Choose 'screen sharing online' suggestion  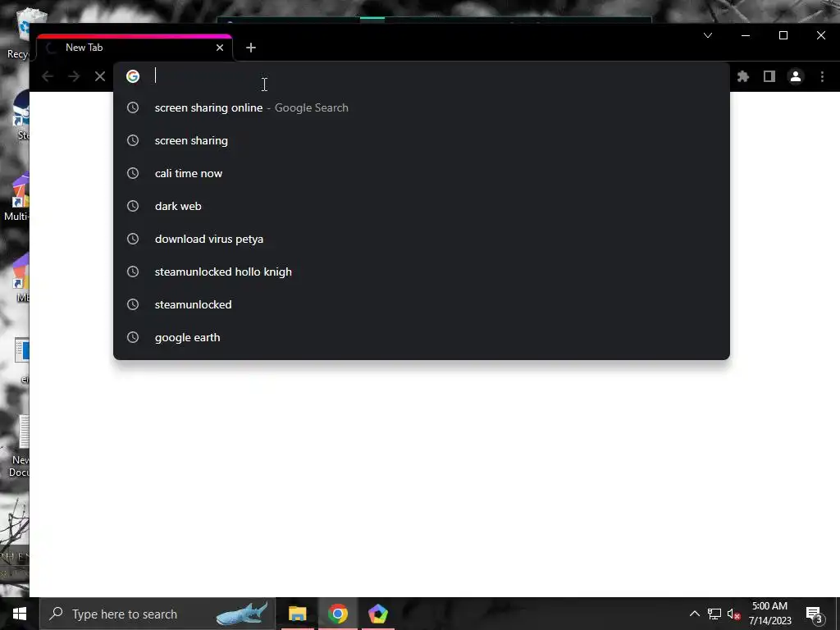(x=422, y=107)
